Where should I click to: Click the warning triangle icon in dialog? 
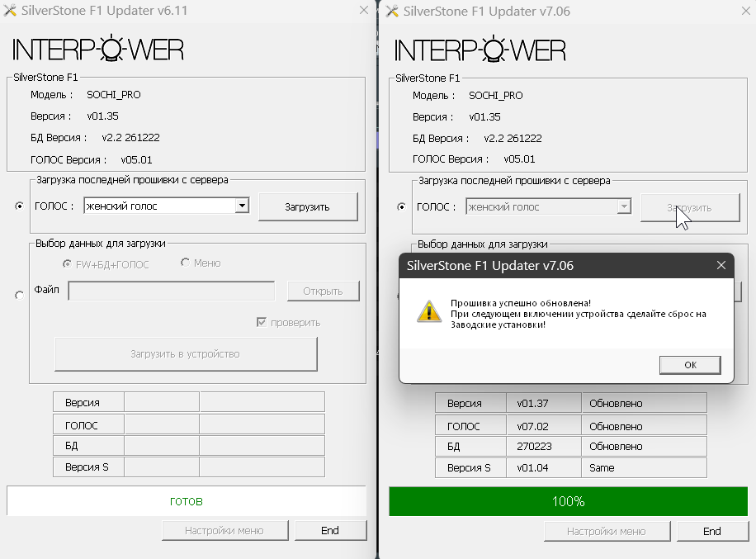tap(428, 310)
